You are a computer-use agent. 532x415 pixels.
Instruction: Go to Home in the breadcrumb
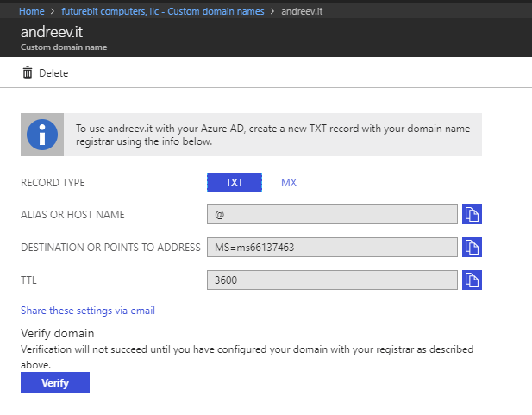(32, 11)
